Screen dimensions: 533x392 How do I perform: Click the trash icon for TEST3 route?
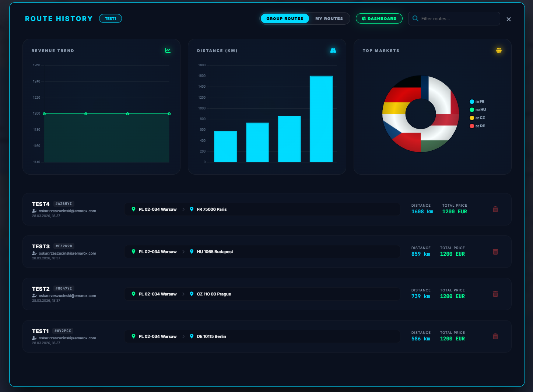tap(495, 252)
